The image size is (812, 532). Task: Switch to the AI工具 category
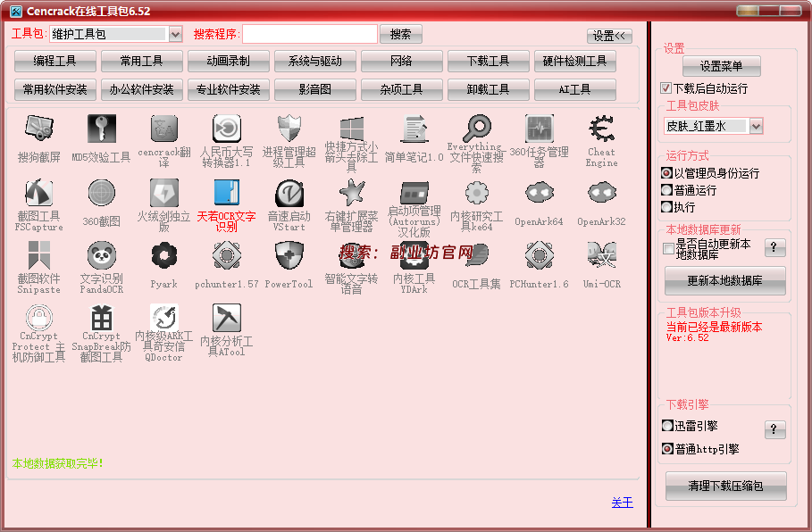tap(574, 89)
